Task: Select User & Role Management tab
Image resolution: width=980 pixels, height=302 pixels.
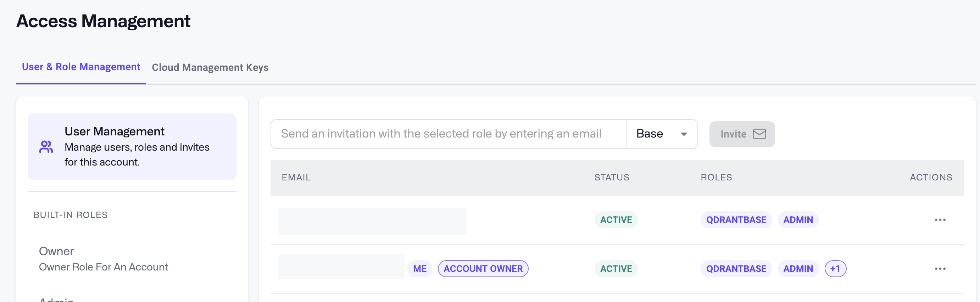Action: tap(80, 67)
